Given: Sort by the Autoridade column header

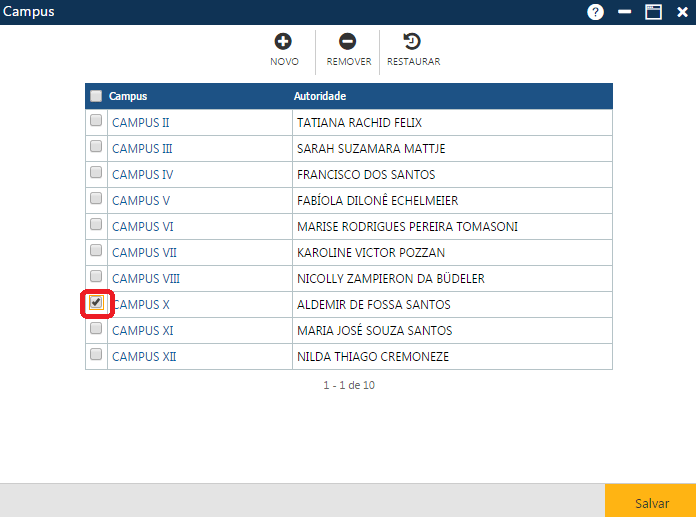Looking at the screenshot, I should [x=320, y=97].
